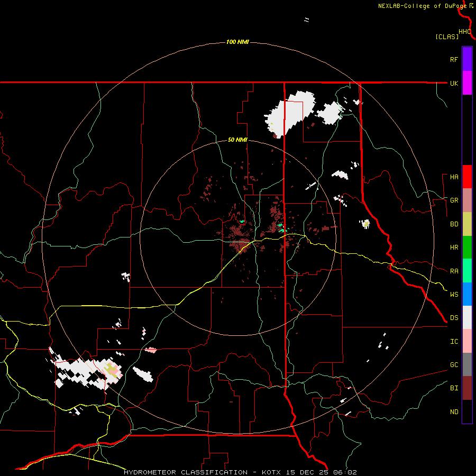This screenshot has height=476, width=476.
Task: Click the BI brown legend swatch
Action: click(467, 388)
